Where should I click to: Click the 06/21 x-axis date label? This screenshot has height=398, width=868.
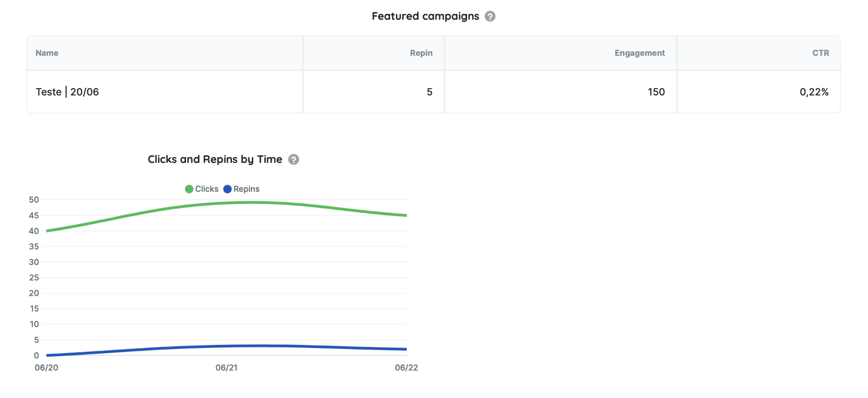point(227,368)
